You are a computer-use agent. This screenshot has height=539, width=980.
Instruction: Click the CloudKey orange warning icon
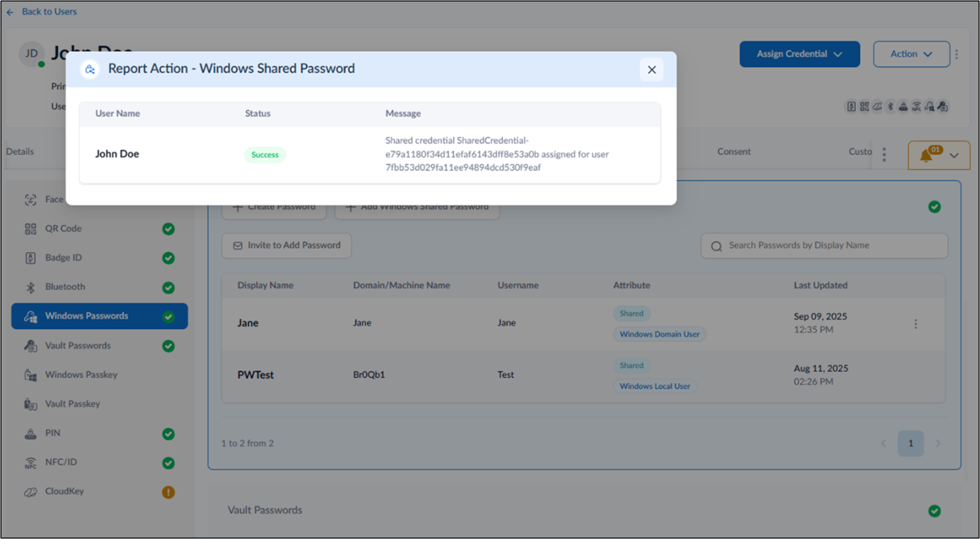pyautogui.click(x=168, y=492)
